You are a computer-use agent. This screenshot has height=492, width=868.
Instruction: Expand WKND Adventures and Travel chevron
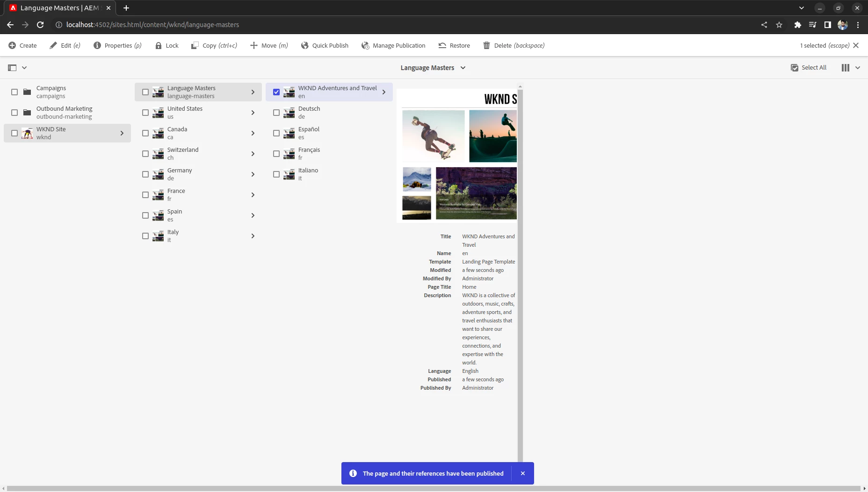(x=384, y=92)
